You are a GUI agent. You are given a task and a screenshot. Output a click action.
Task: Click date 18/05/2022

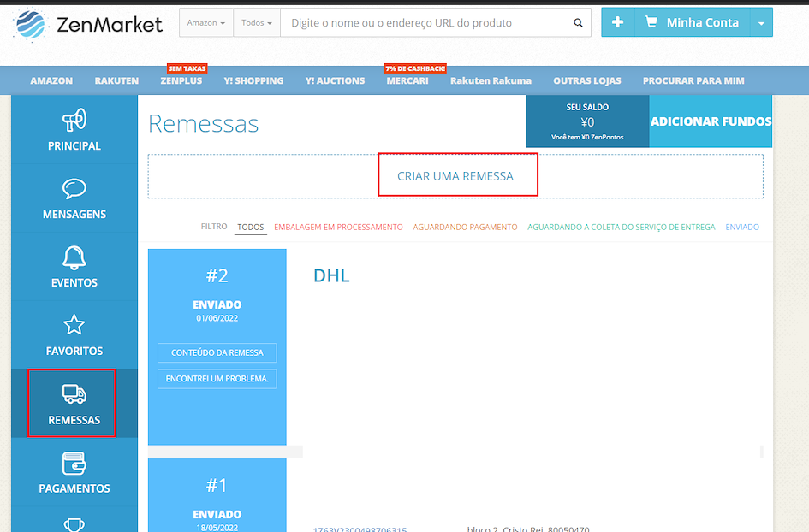click(x=217, y=528)
